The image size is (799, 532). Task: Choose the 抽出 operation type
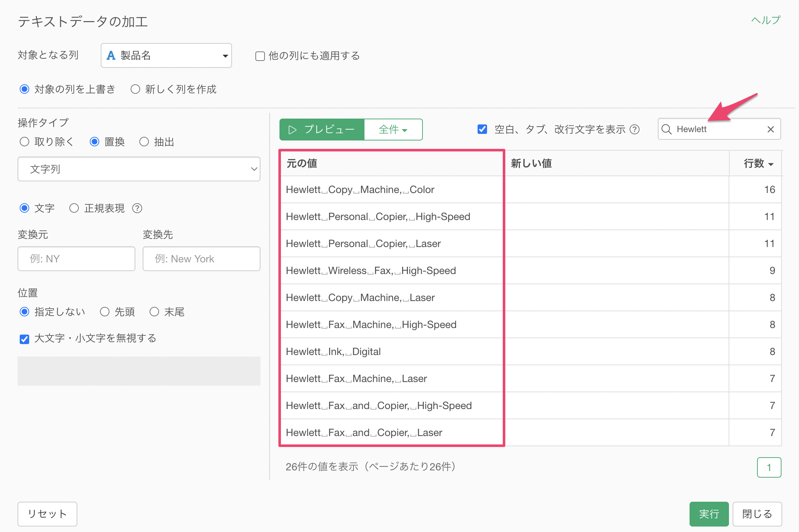[144, 142]
